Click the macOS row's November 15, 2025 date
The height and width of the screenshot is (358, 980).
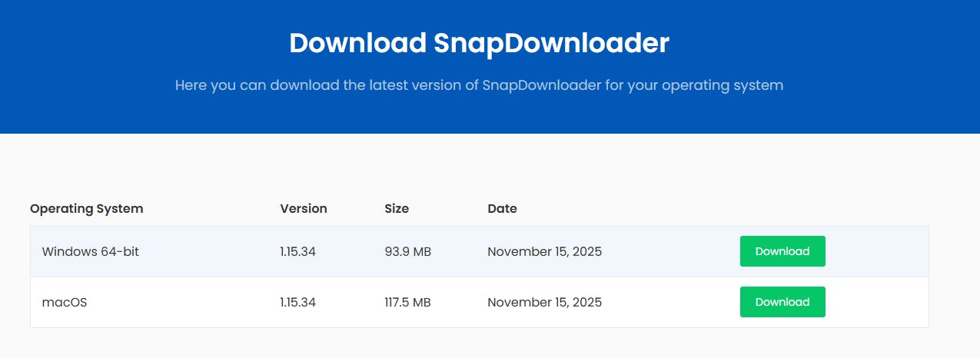544,302
